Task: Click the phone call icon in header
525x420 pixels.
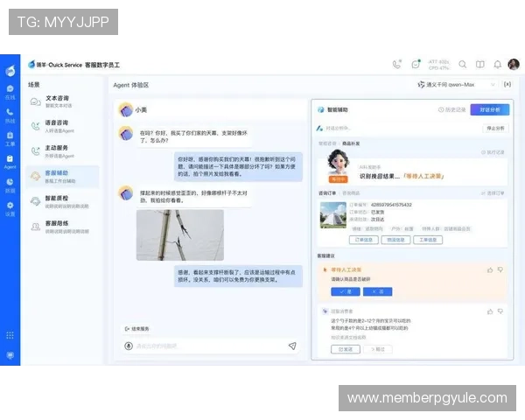Action: click(x=396, y=64)
